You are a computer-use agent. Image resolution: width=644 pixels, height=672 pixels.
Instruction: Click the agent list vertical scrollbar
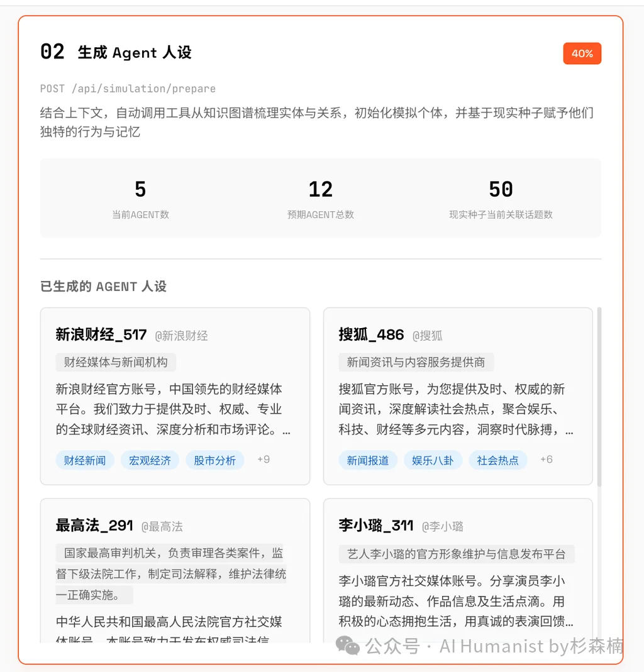tap(599, 396)
